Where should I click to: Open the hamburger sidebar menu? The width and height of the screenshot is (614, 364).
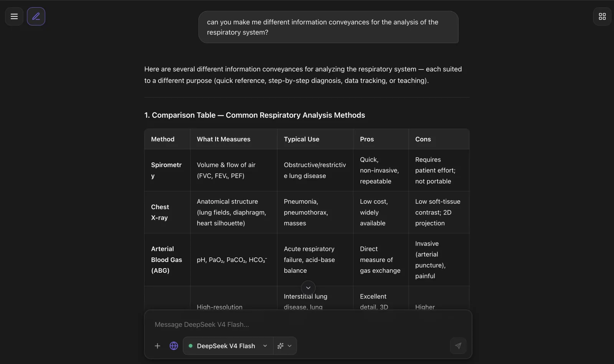coord(14,16)
